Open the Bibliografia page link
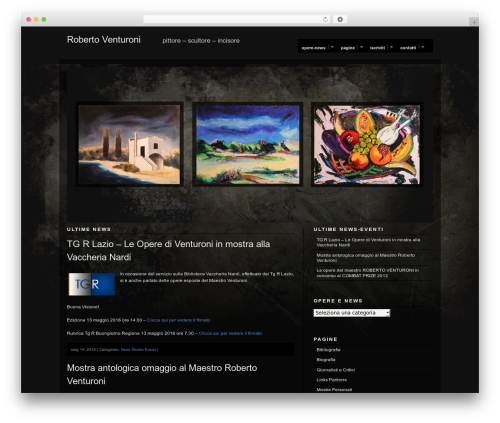The height and width of the screenshot is (423, 500). (328, 350)
